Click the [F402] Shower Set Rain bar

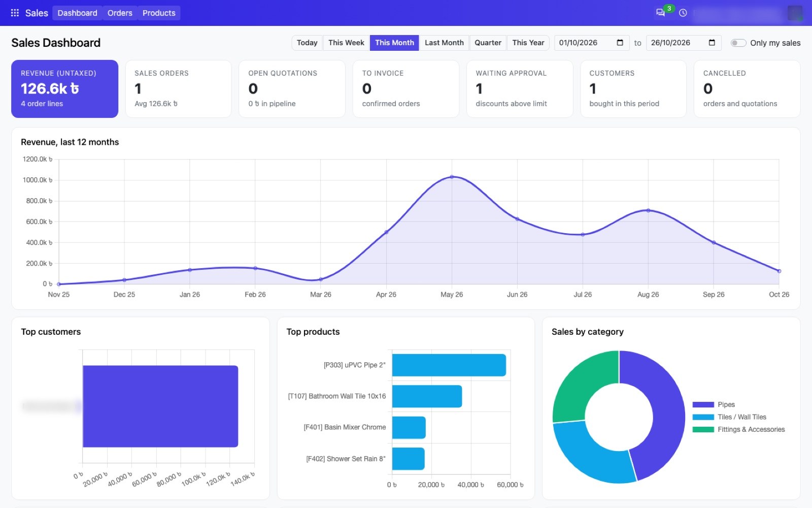click(408, 459)
